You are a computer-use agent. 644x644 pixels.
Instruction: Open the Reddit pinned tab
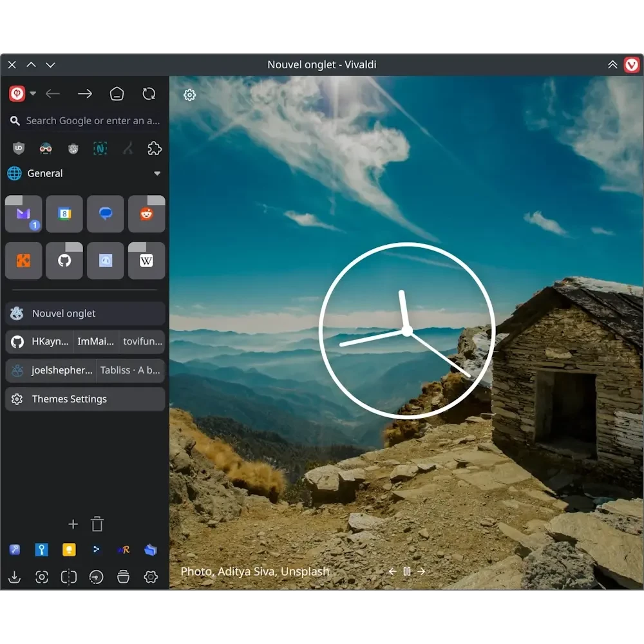click(147, 214)
